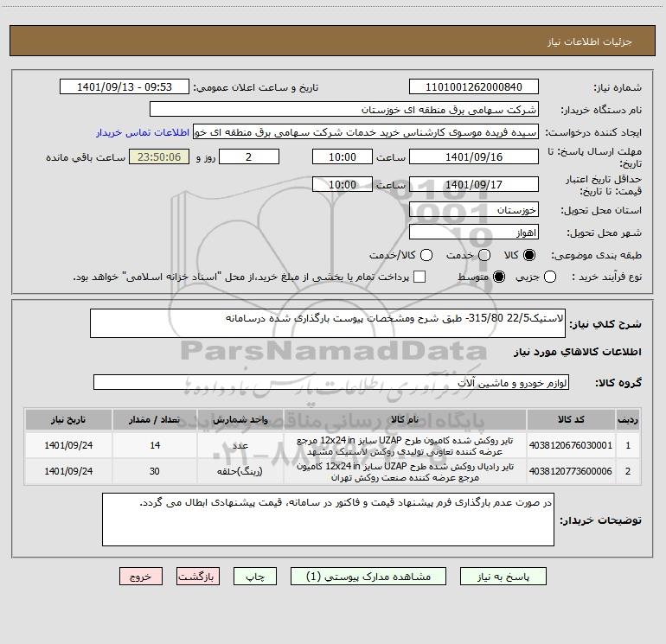Open the اطلاعات تماس خریدار link
666x644 pixels.
[x=143, y=132]
